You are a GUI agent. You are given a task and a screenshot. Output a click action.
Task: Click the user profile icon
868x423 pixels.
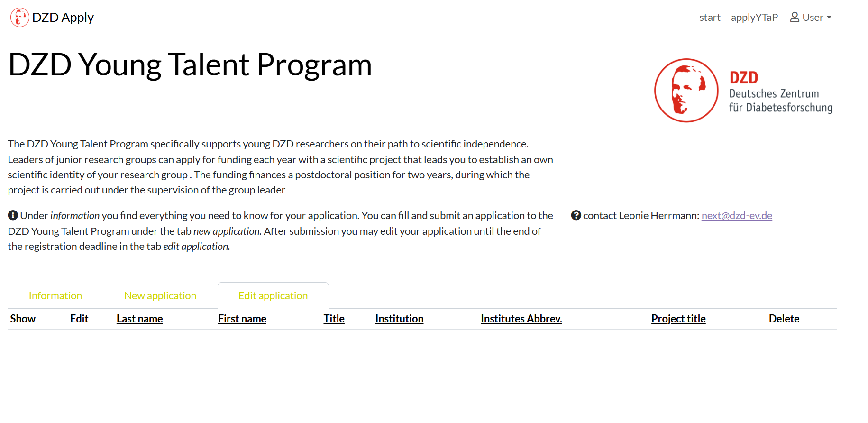pyautogui.click(x=795, y=18)
